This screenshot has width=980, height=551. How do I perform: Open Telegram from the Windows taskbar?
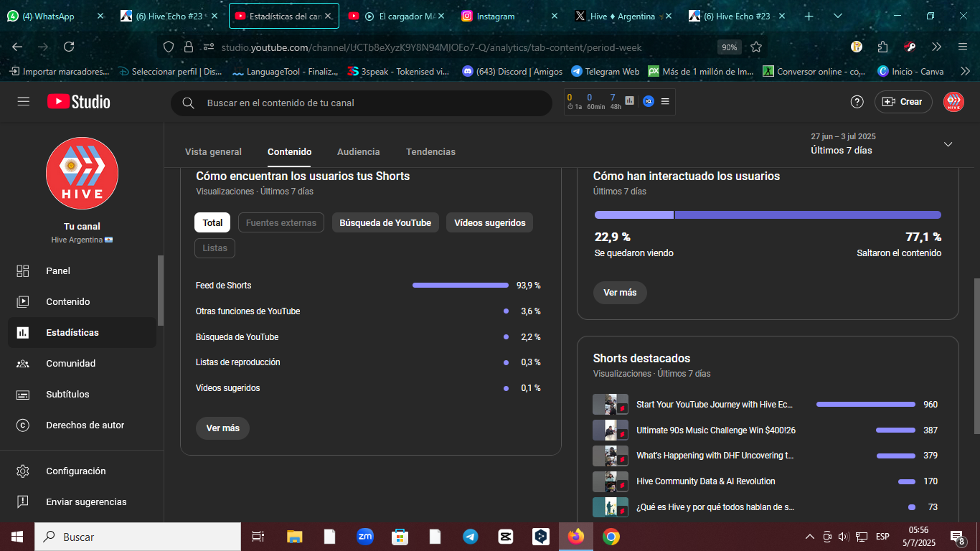[x=470, y=537]
